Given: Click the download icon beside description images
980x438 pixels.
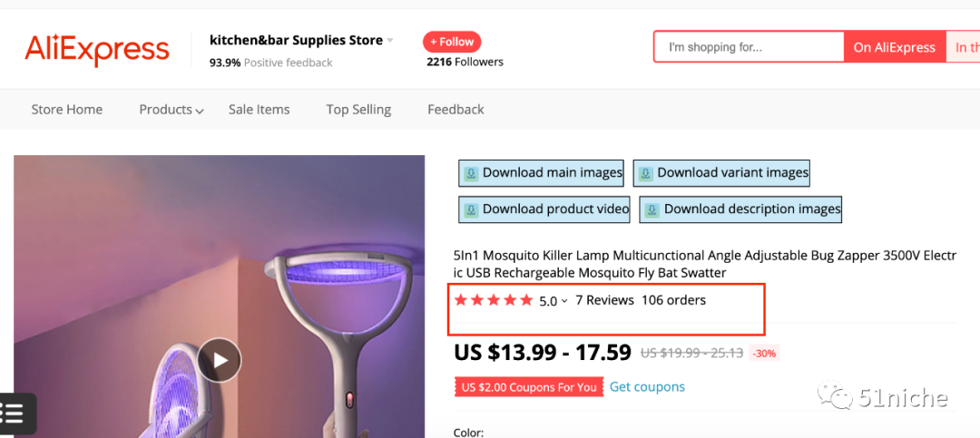Looking at the screenshot, I should coord(652,209).
